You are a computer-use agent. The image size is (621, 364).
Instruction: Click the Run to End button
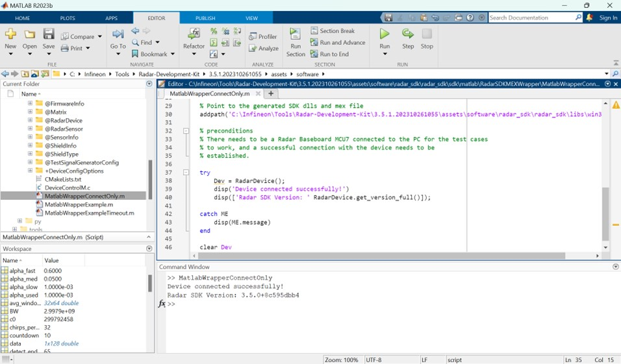click(333, 54)
